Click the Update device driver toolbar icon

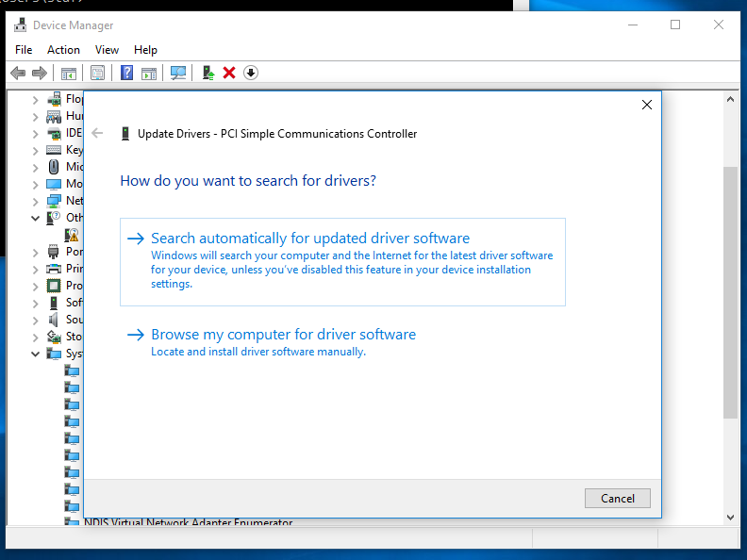208,73
